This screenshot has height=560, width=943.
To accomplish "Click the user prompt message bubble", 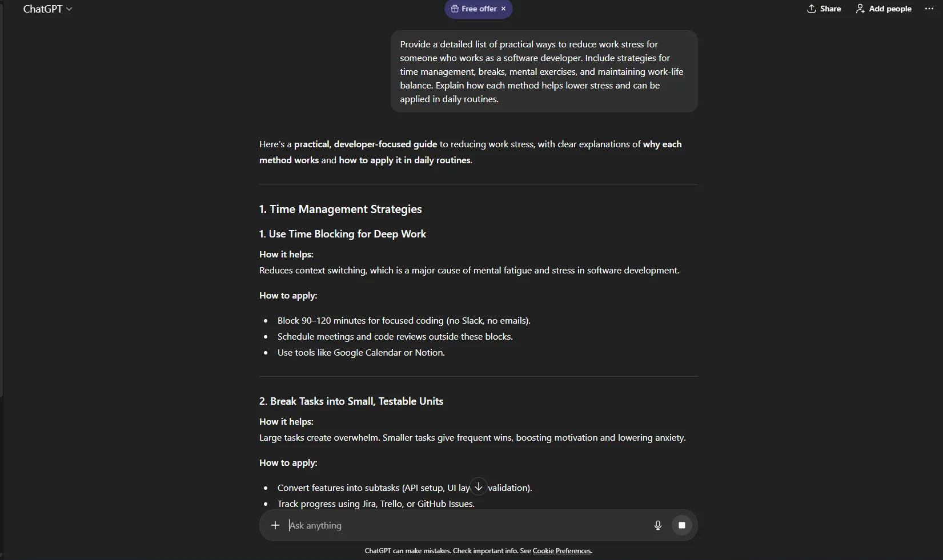I will [x=544, y=71].
